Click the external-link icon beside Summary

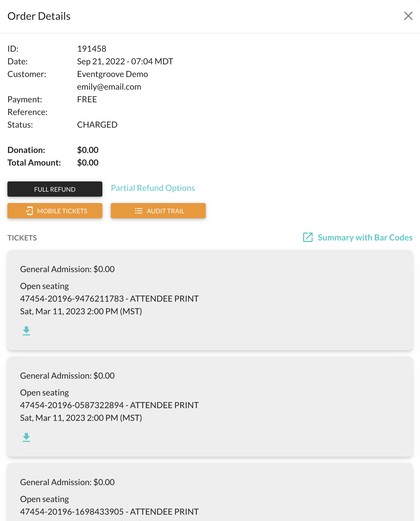point(308,237)
